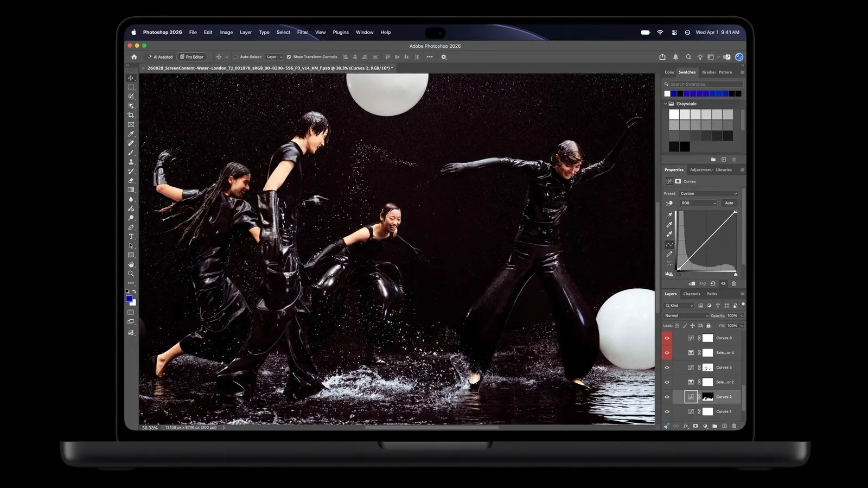Reset the Curves adjustment to defaults

coord(713,283)
